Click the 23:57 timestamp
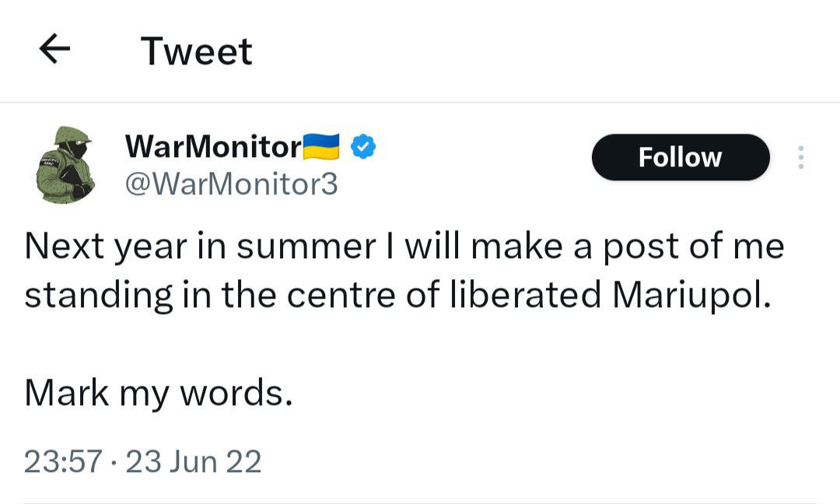 (63, 461)
